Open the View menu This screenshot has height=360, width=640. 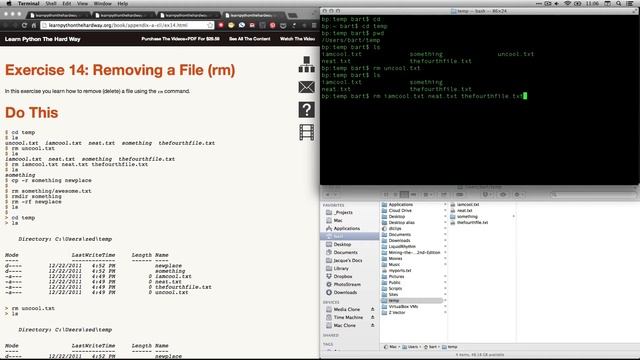pos(82,3)
